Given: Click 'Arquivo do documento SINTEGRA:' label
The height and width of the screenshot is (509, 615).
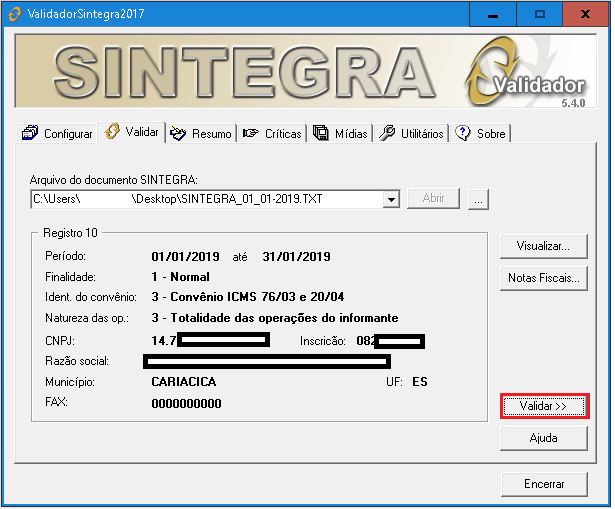Looking at the screenshot, I should pos(114,181).
